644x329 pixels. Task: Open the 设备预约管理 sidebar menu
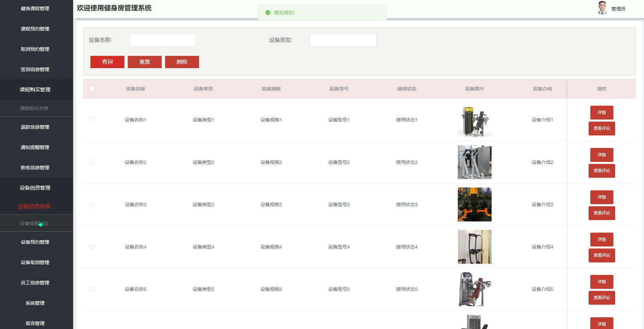pos(35,242)
